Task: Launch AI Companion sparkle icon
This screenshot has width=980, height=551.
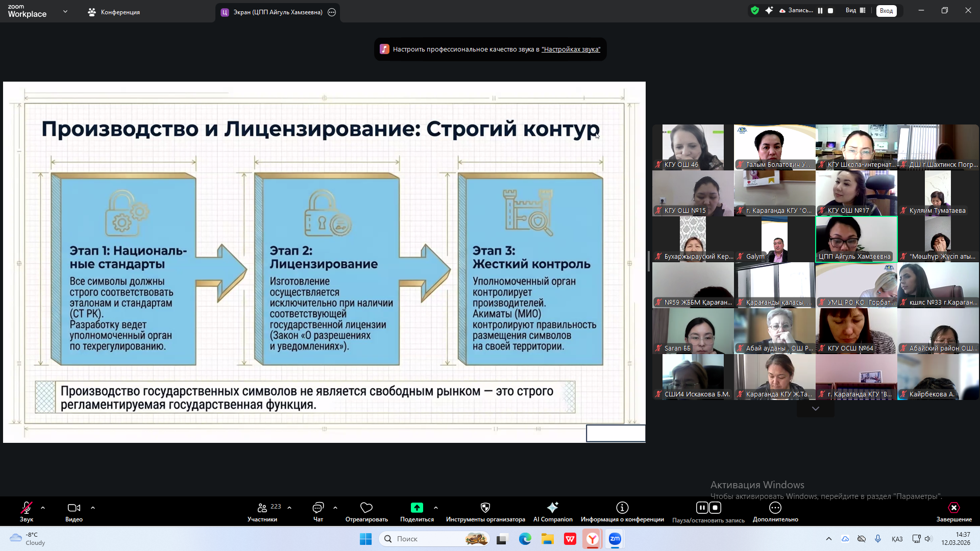Action: click(x=553, y=508)
